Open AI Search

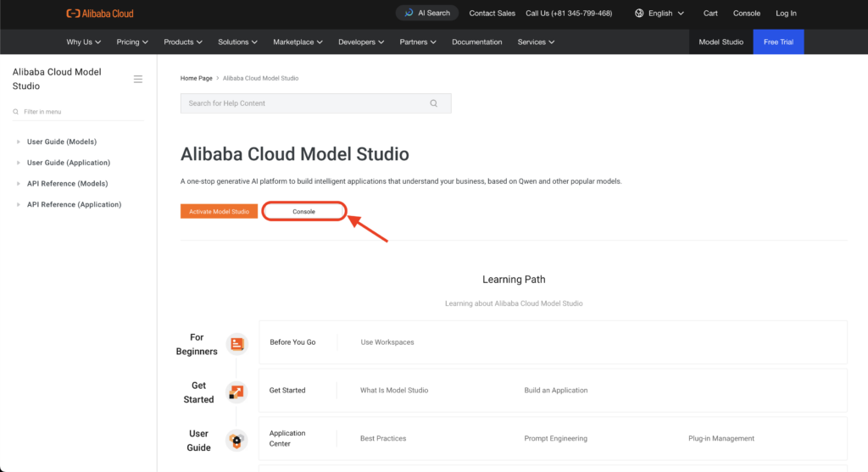[x=427, y=13]
